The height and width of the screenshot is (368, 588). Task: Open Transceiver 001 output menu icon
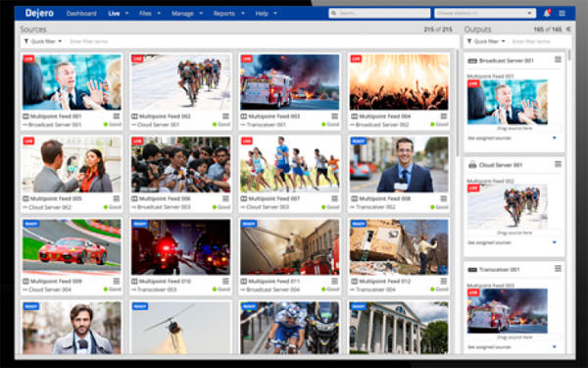(x=558, y=269)
